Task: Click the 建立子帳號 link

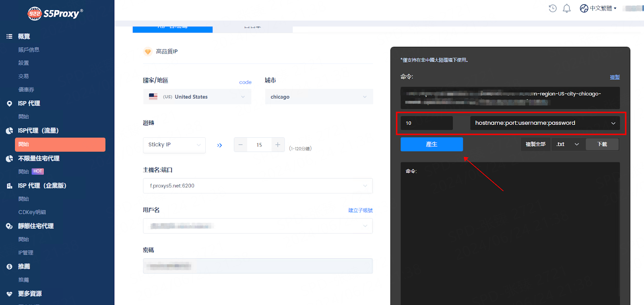Action: [x=360, y=210]
